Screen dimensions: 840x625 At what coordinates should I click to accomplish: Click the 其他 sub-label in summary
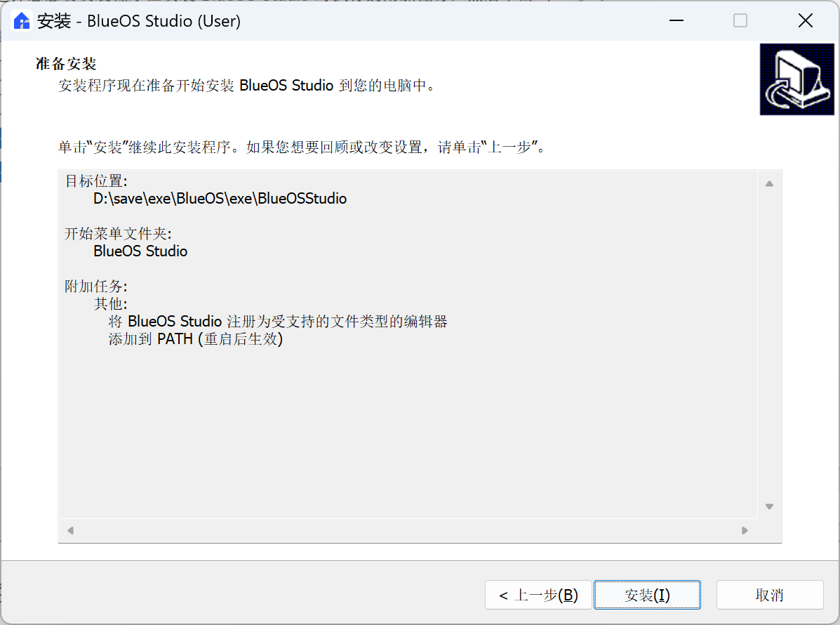(110, 304)
